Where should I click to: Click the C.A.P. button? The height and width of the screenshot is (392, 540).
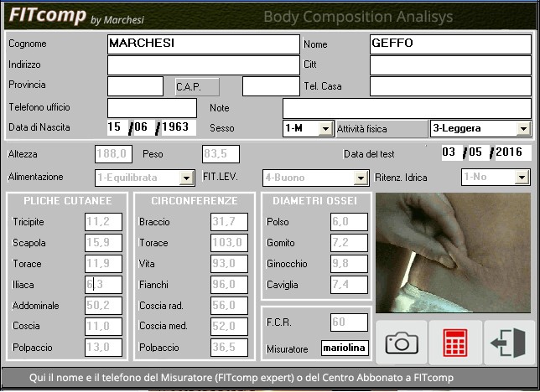(197, 87)
